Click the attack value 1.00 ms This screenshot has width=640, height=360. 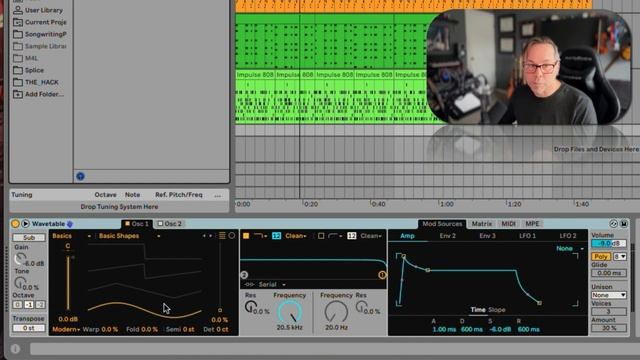click(444, 329)
